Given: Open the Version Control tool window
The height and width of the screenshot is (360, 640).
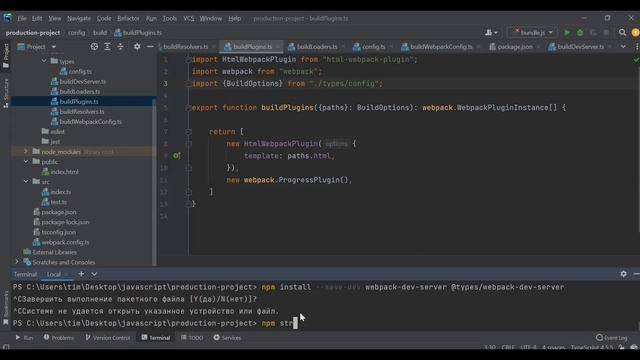Looking at the screenshot, I should 108,338.
